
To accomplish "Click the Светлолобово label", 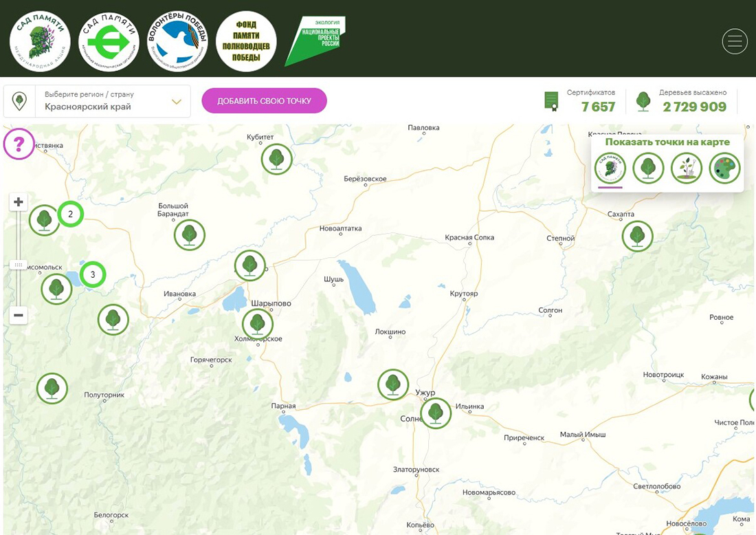I will click(x=656, y=485).
